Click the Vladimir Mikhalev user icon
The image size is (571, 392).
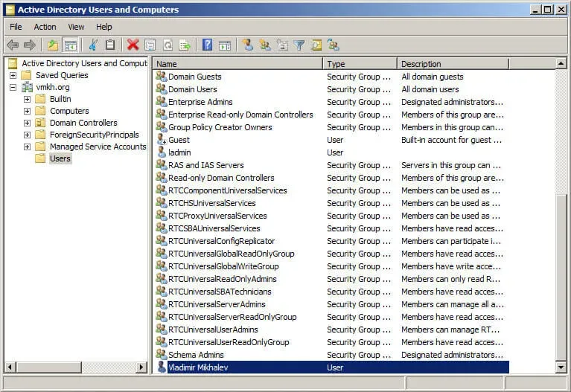(162, 367)
